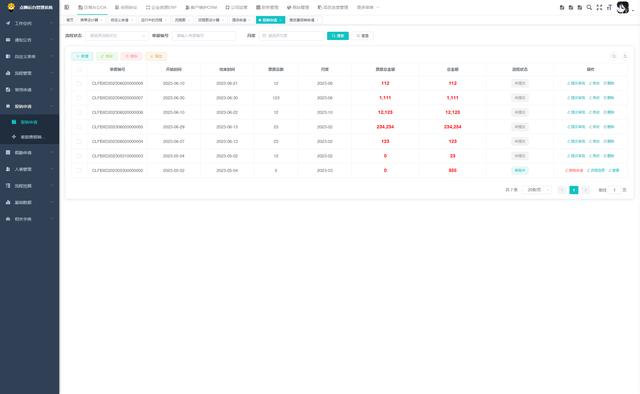Open the building icon sidebar item

29,186
